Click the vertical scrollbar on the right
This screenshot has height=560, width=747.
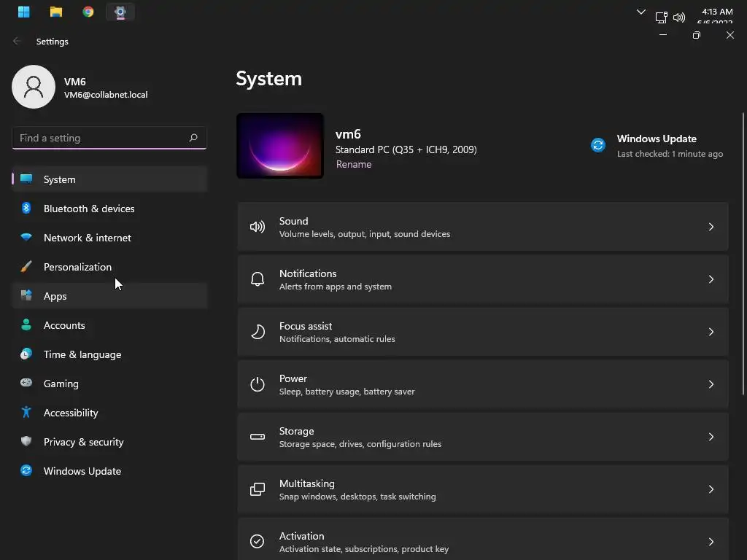point(743,254)
